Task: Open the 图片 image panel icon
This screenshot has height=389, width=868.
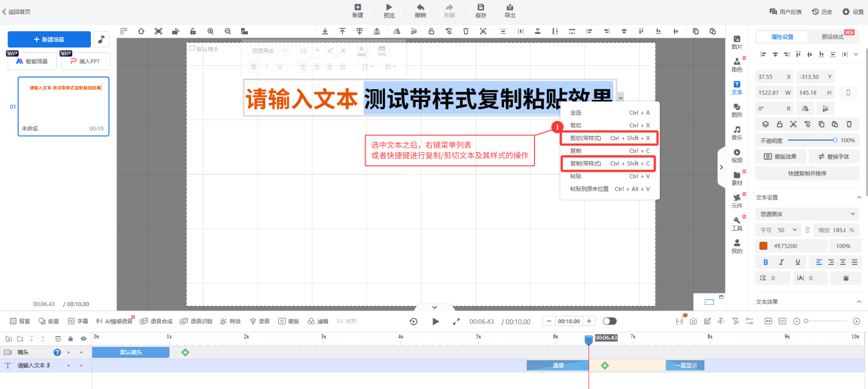Action: [x=737, y=42]
